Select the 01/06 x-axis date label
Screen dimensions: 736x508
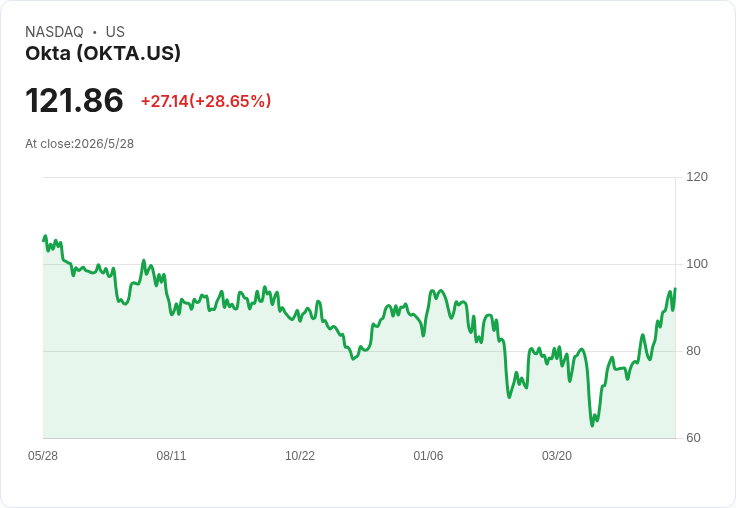click(428, 456)
